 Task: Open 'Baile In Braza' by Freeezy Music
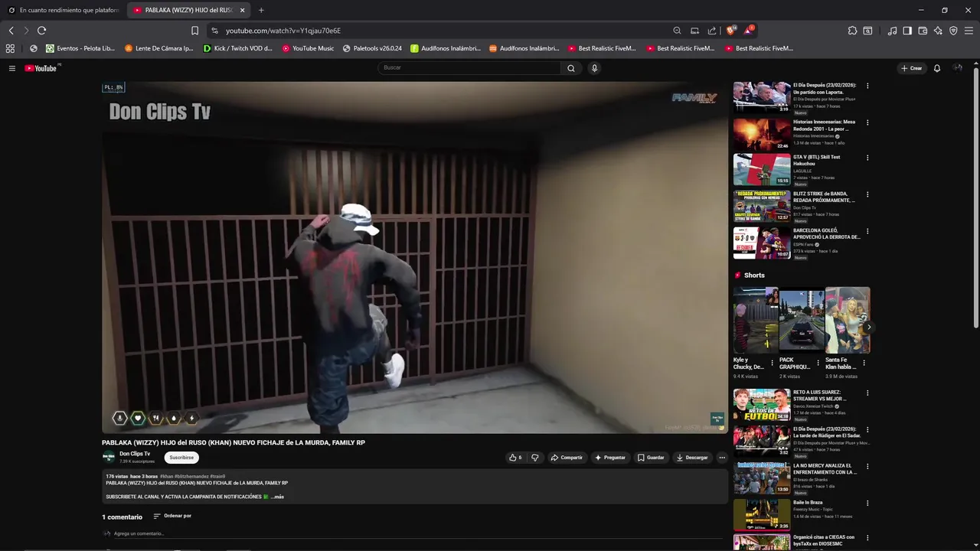click(762, 515)
